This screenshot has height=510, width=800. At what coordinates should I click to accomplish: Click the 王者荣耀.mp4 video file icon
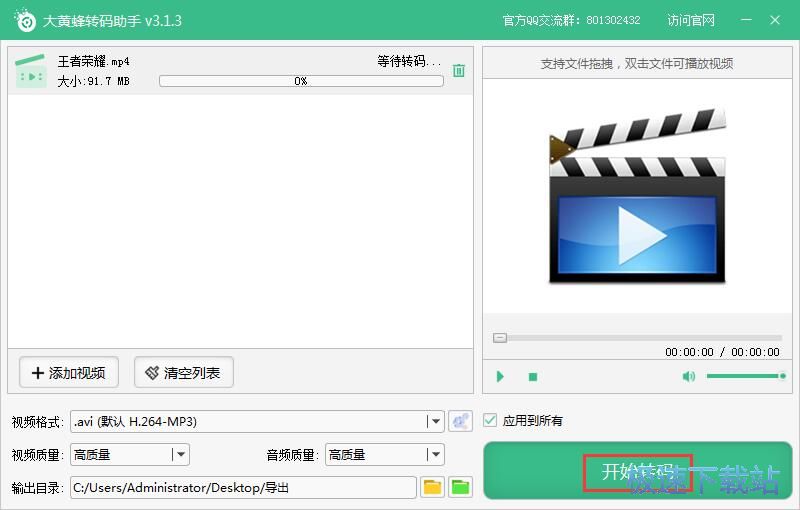(x=31, y=71)
